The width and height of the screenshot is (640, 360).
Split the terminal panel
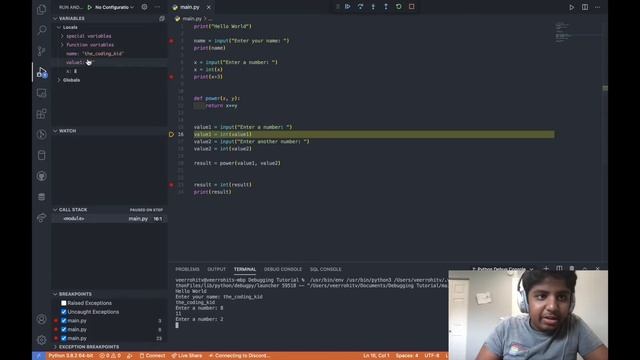coord(559,269)
